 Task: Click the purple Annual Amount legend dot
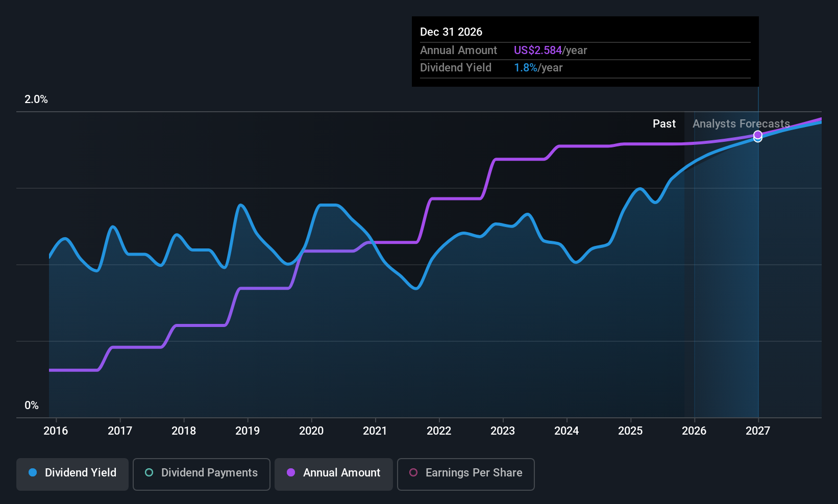[291, 472]
